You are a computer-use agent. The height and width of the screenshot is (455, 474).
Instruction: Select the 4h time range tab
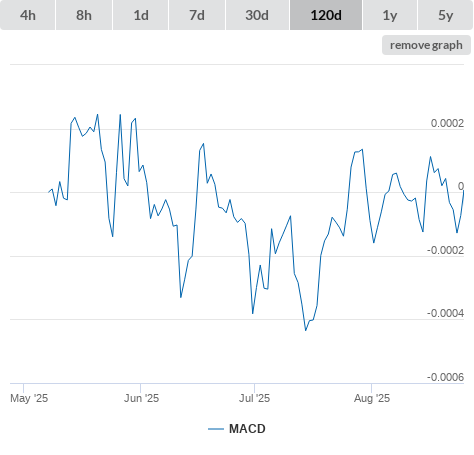(28, 15)
